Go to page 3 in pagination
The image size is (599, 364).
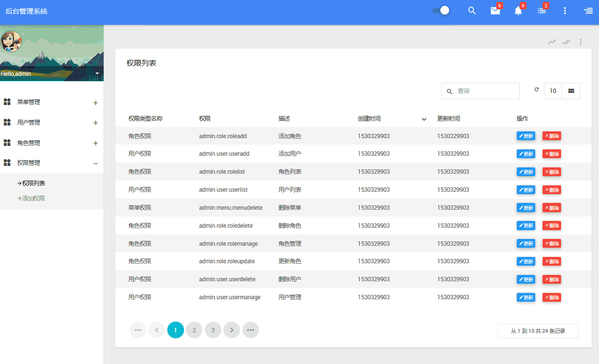[x=213, y=330]
